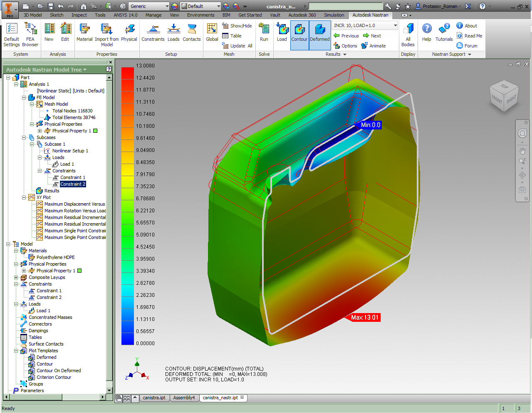This screenshot has height=413, width=532.
Task: Open Global mesh settings
Action: pyautogui.click(x=212, y=32)
